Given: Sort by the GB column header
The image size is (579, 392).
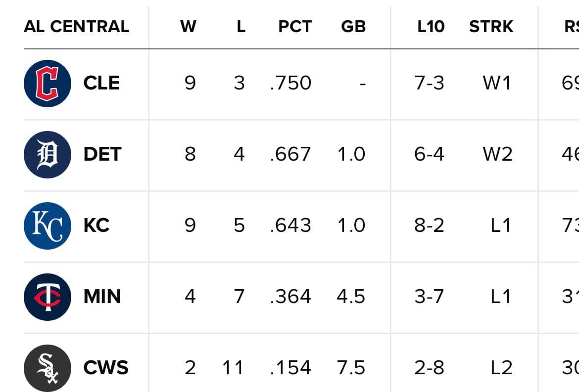Looking at the screenshot, I should pyautogui.click(x=353, y=26).
